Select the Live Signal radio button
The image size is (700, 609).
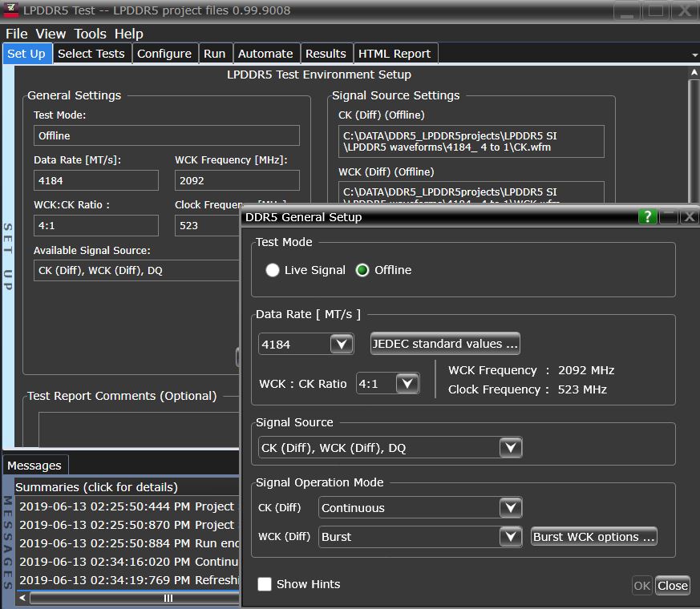pyautogui.click(x=273, y=270)
